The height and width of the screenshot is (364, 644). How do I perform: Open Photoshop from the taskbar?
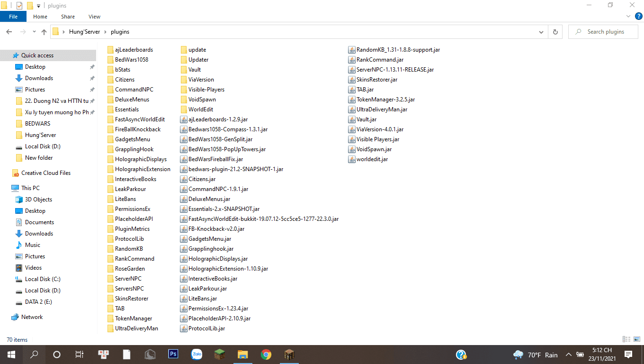pyautogui.click(x=173, y=354)
